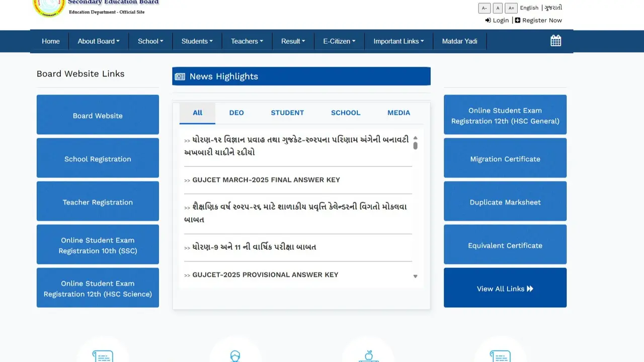Screen dimensions: 644x362
Task: Expand the Students dropdown menu
Action: pyautogui.click(x=197, y=41)
